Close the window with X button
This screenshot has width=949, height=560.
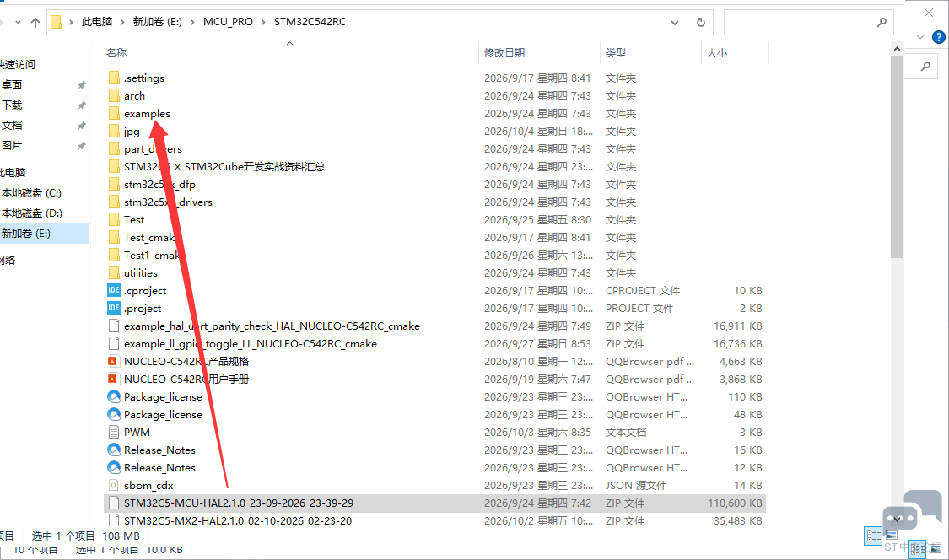pos(929,13)
